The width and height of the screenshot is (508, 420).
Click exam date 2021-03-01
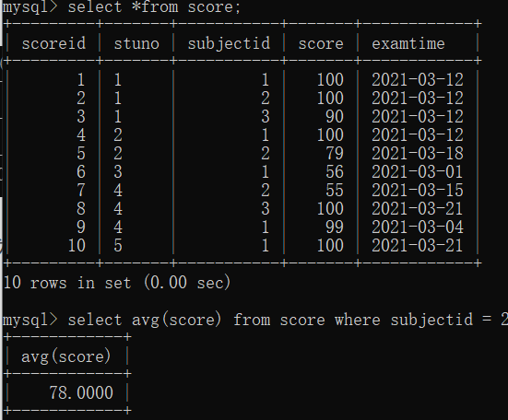[417, 172]
